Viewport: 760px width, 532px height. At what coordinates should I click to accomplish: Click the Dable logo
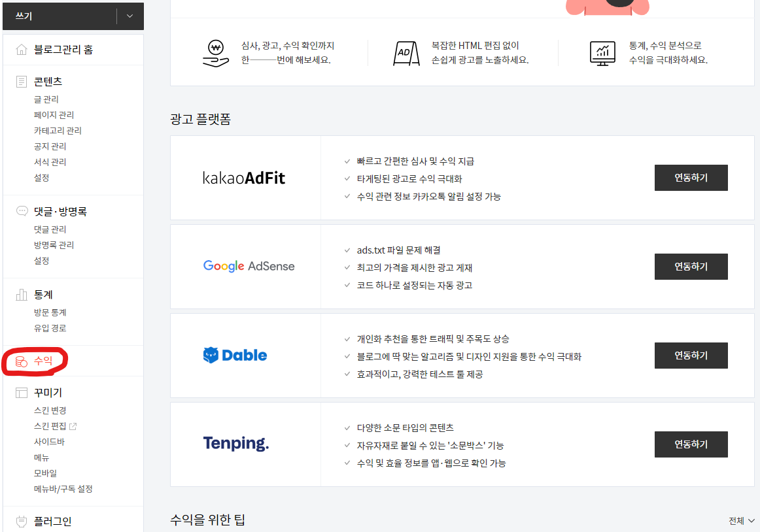click(235, 355)
